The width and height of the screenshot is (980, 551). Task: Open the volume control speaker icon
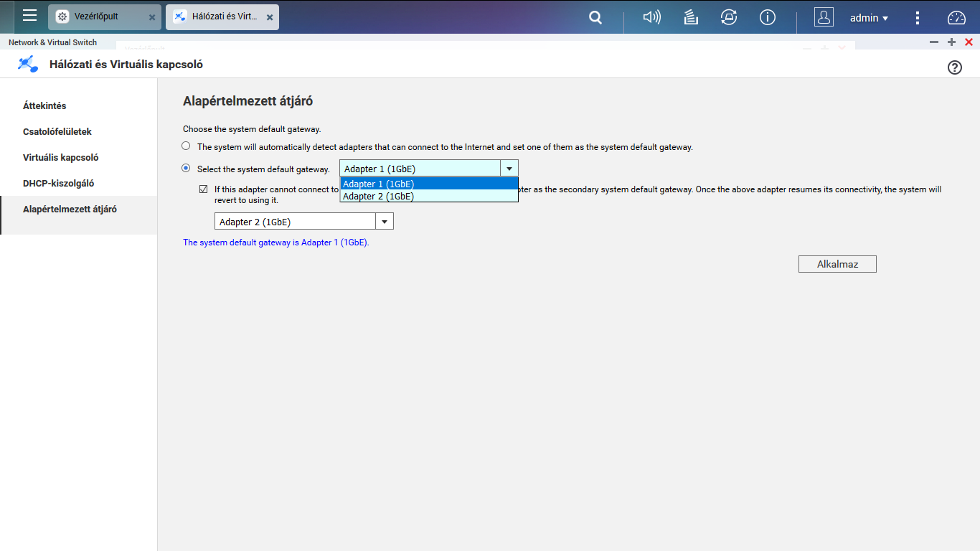pyautogui.click(x=651, y=17)
